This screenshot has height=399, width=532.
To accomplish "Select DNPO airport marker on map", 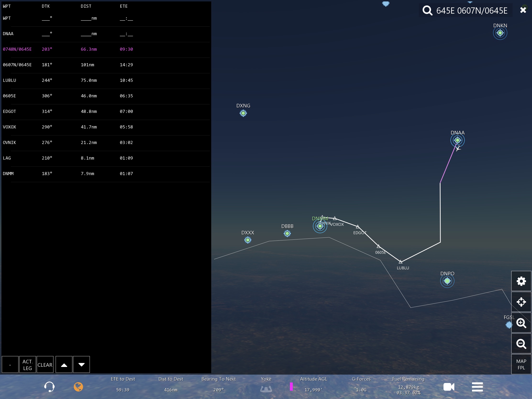I will pyautogui.click(x=447, y=281).
